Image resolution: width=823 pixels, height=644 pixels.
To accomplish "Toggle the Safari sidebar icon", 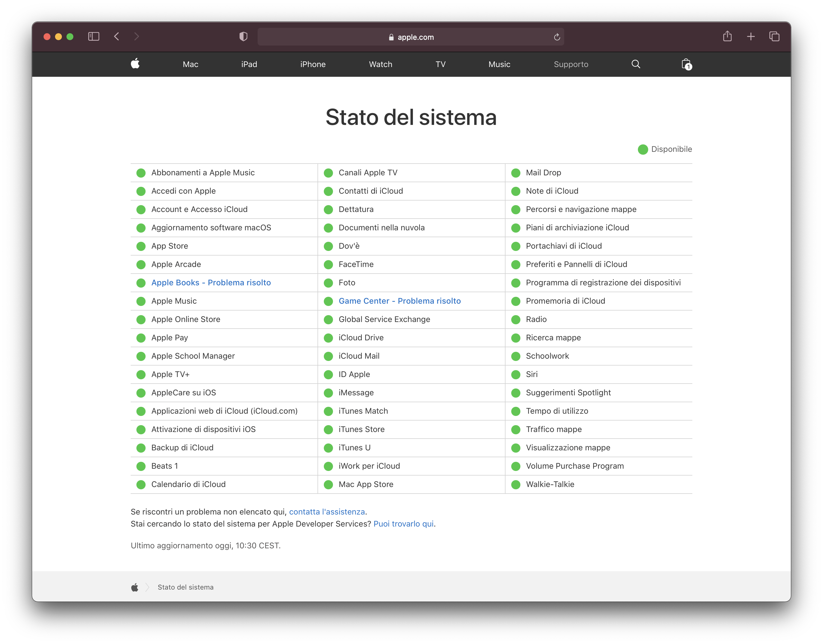I will click(x=93, y=37).
